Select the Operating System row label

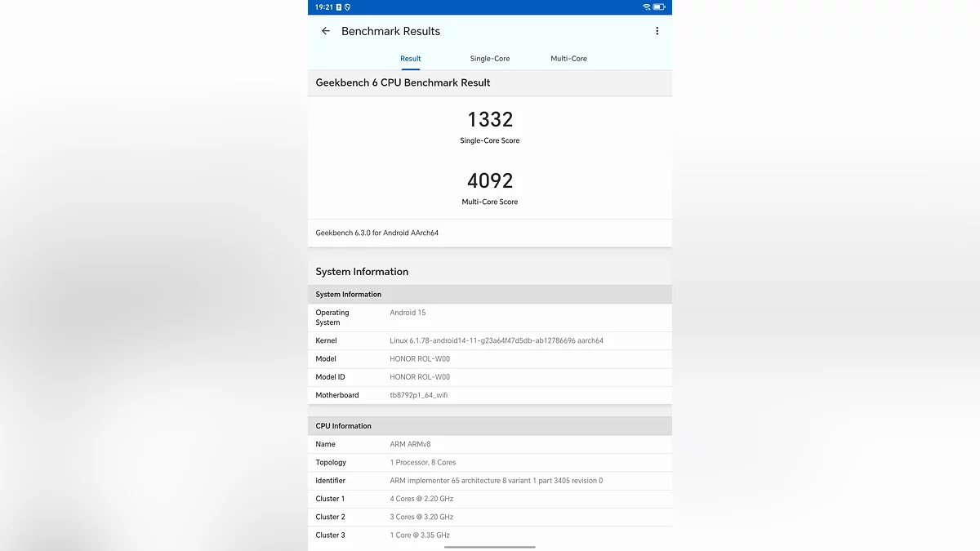(x=332, y=318)
